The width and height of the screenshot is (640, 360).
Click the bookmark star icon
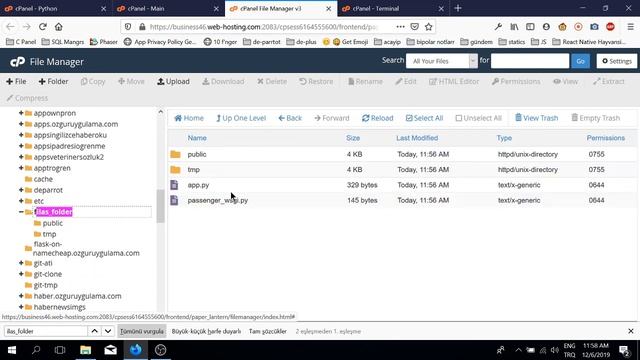click(429, 27)
